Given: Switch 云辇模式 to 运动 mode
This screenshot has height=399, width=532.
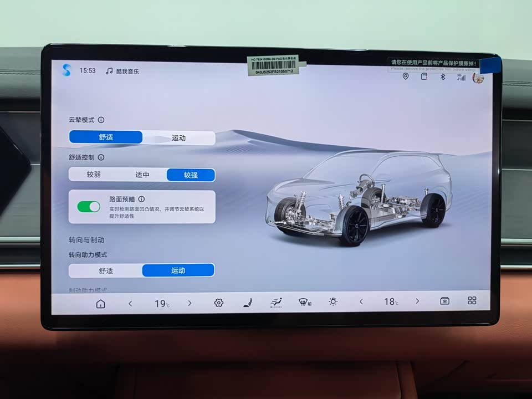Looking at the screenshot, I should pyautogui.click(x=178, y=137).
